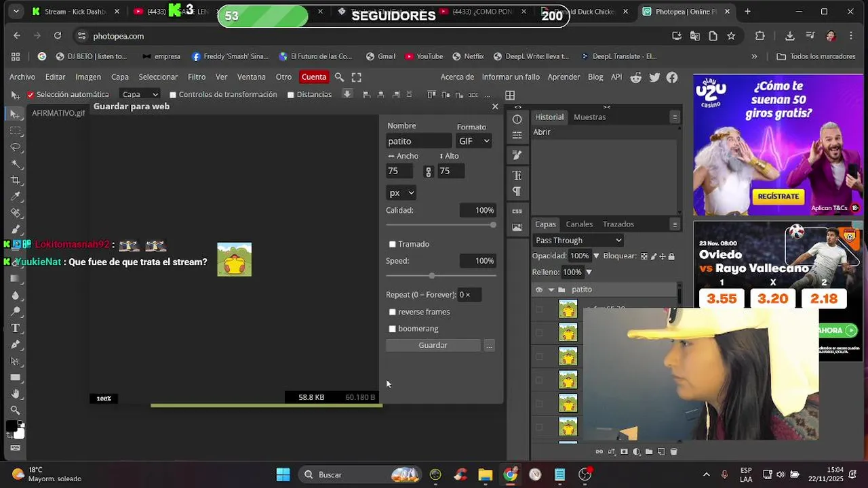Select the Type tool
The height and width of the screenshot is (488, 868).
click(16, 328)
